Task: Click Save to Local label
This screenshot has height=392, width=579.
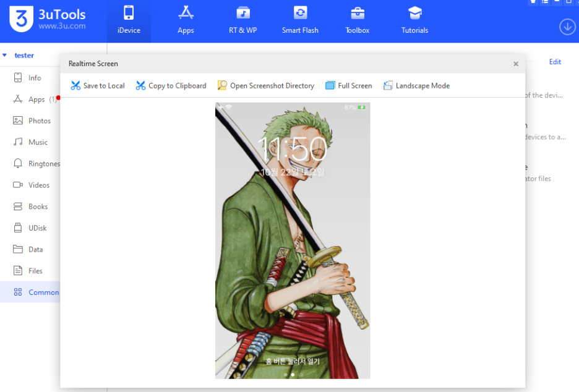Action: (x=104, y=86)
